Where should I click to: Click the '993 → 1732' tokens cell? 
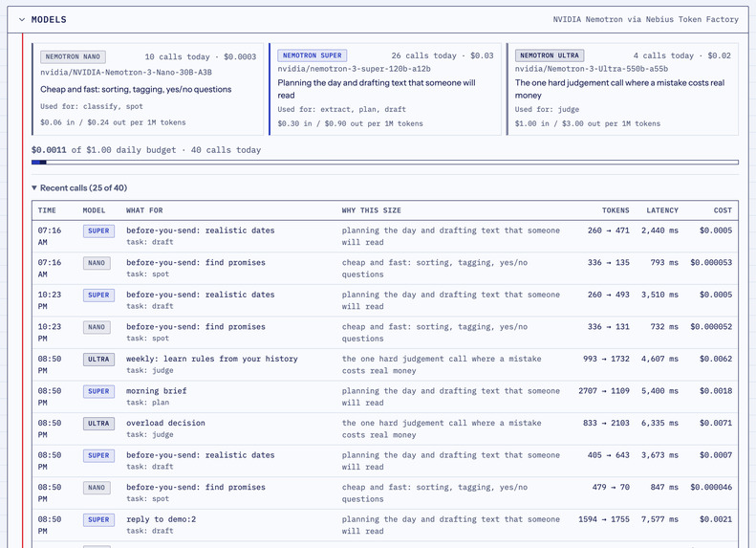click(x=606, y=359)
